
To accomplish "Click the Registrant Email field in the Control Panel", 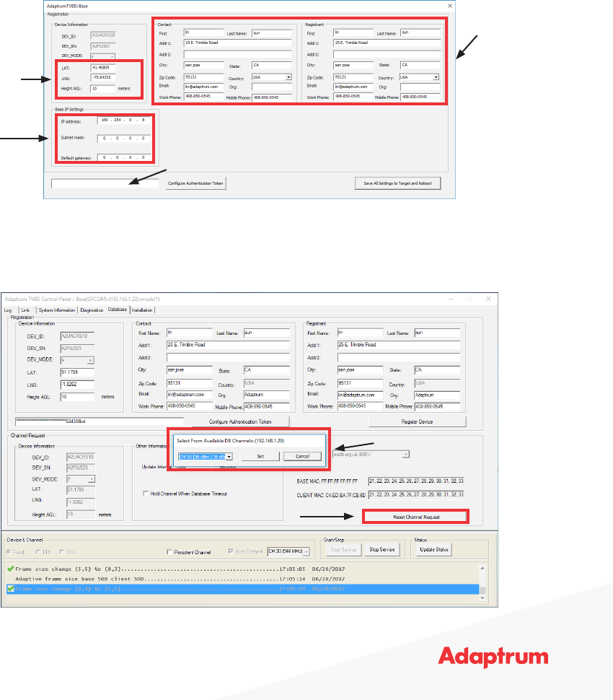I will [360, 395].
